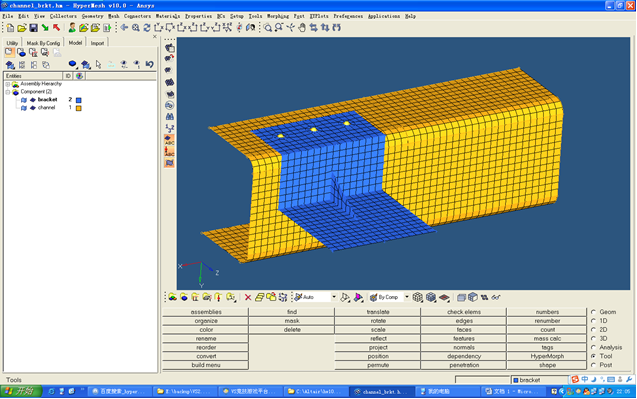Click the selector arrow icon in the Model browser
The width and height of the screenshot is (637, 399).
(98, 64)
